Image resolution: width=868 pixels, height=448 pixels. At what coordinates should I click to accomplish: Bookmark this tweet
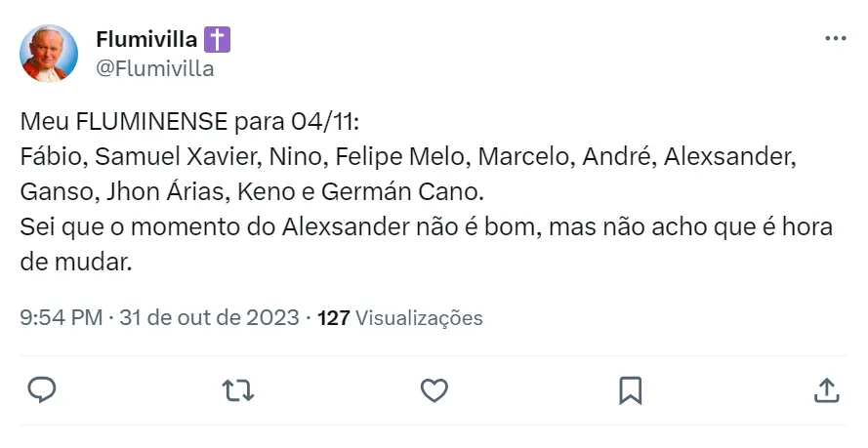point(630,390)
